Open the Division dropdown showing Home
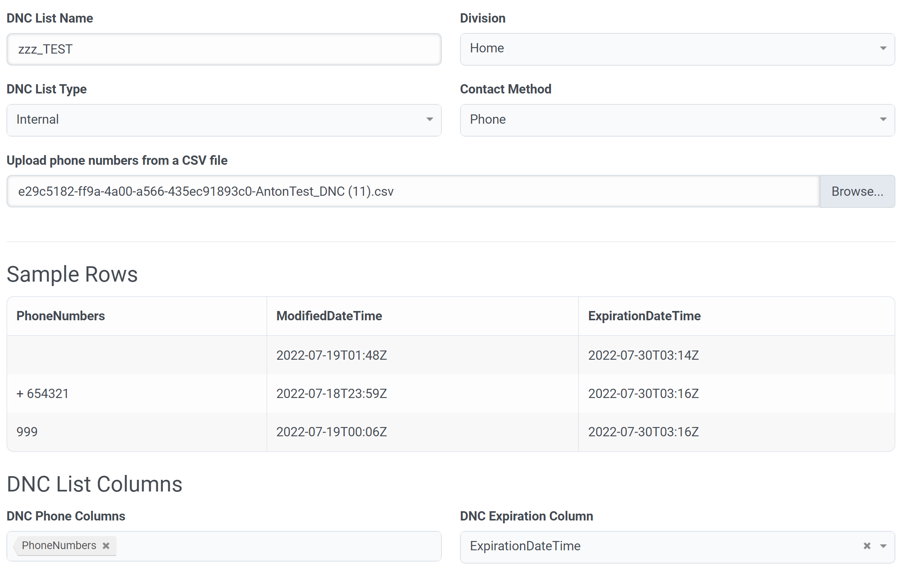 click(x=677, y=49)
